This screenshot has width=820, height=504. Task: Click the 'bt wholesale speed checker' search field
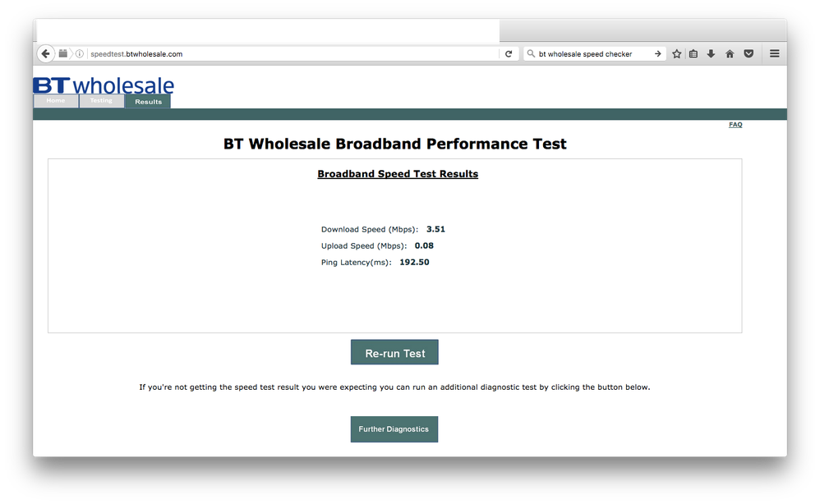click(594, 54)
